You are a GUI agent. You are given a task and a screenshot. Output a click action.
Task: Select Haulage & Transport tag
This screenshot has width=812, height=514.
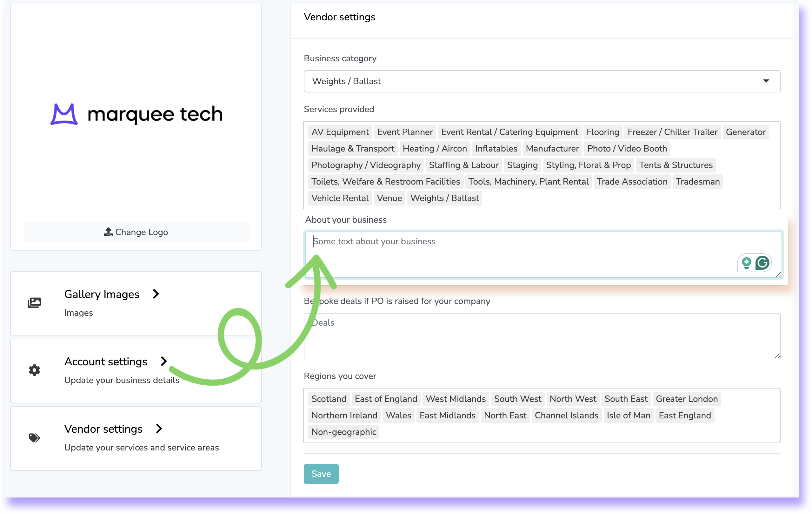pos(353,148)
